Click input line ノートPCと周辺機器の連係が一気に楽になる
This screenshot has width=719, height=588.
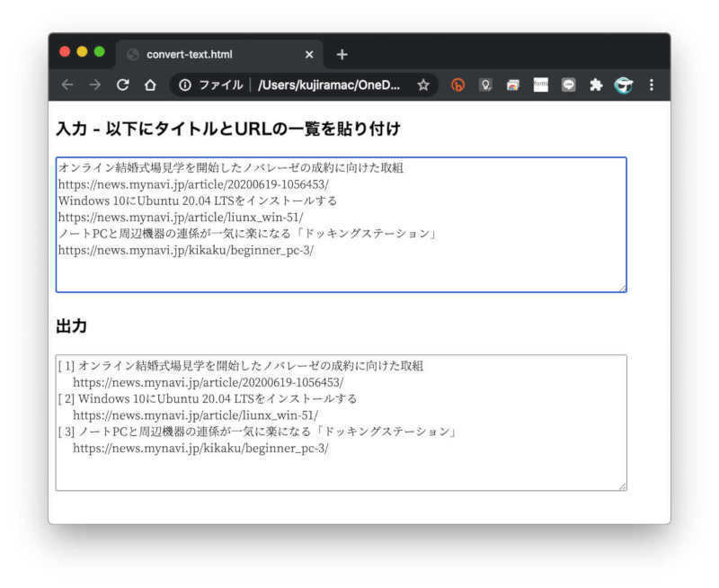tap(248, 234)
